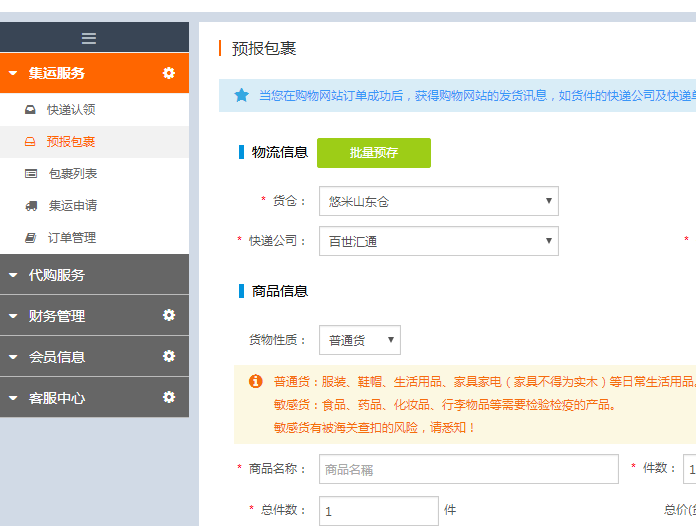The height and width of the screenshot is (526, 696).
Task: Click the star icon in the blue notice
Action: [x=241, y=96]
